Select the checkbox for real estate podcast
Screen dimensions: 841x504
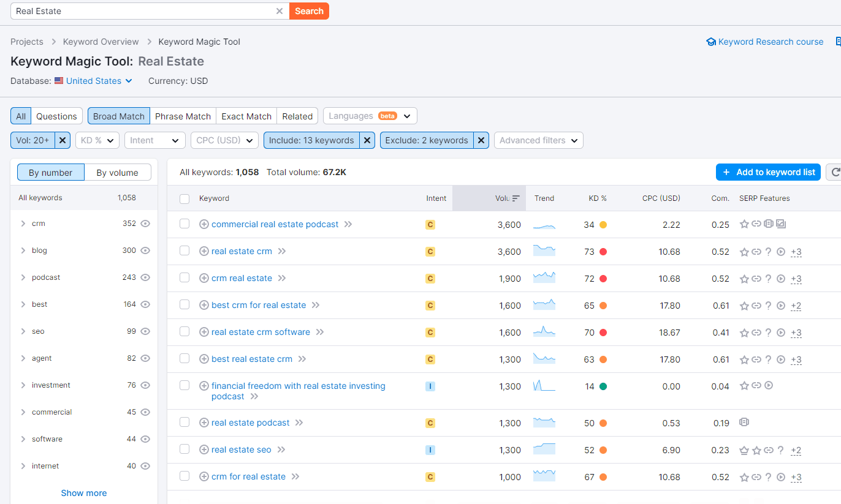(185, 422)
